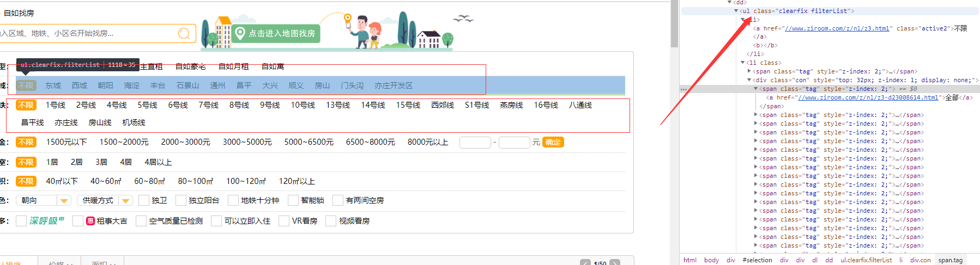980x265 pixels.
Task: Go to previous results page arrow beside 1/50
Action: click(x=585, y=263)
